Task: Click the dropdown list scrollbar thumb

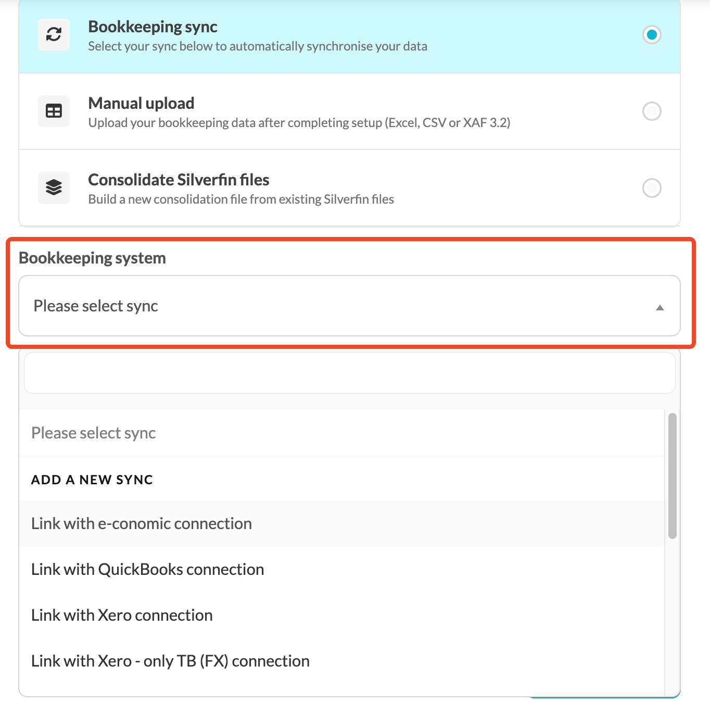Action: pos(672,476)
